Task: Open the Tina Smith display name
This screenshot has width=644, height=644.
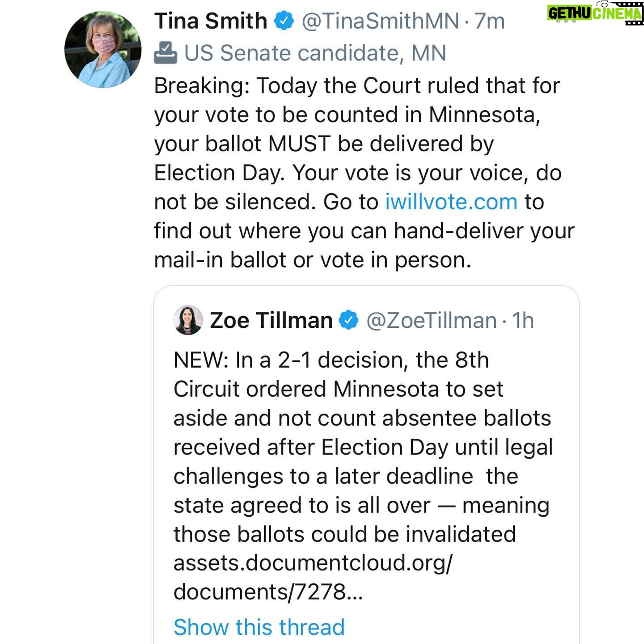Action: [211, 21]
